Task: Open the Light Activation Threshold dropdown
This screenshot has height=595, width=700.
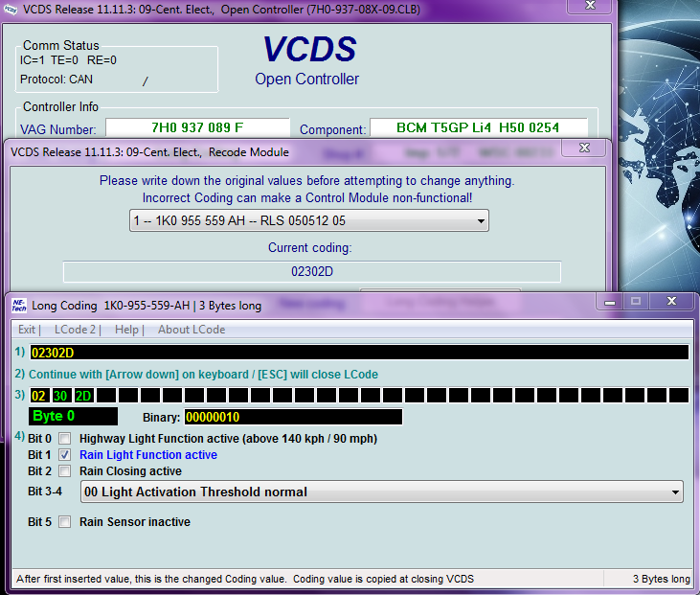Action: coord(382,492)
